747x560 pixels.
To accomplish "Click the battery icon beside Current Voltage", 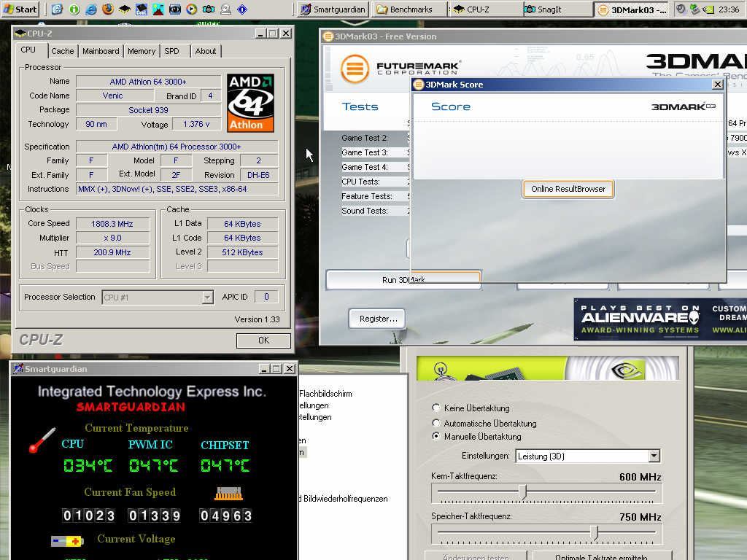I will pyautogui.click(x=67, y=541).
